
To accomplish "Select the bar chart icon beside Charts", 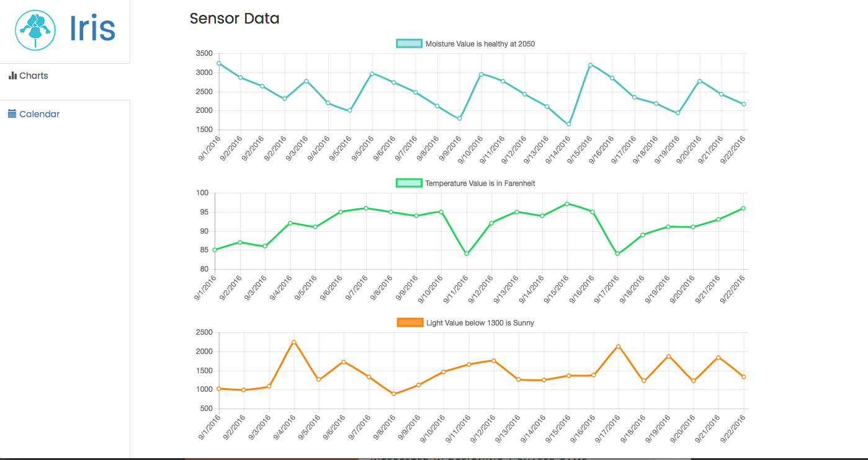I will click(14, 75).
